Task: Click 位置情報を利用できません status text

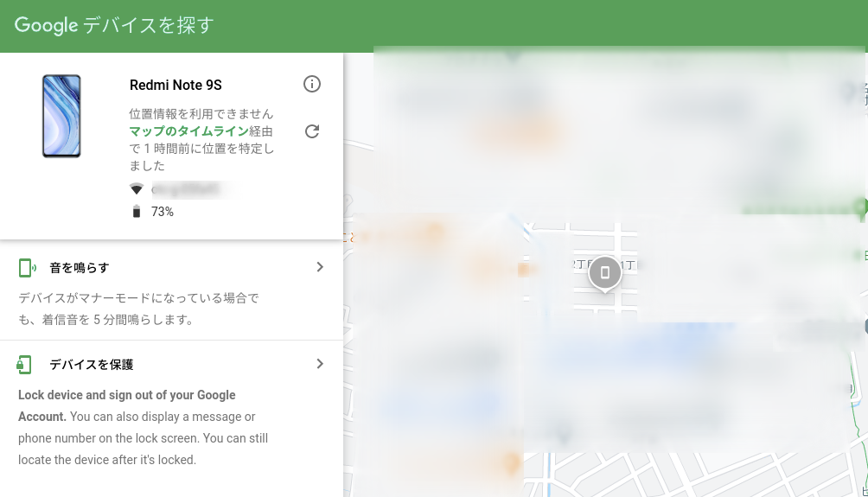Action: [201, 114]
